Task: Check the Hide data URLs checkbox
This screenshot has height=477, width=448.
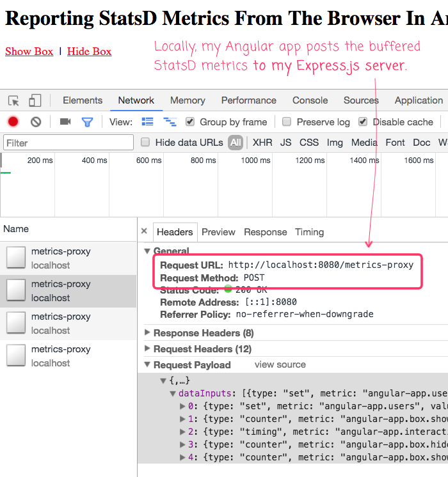Action: [x=145, y=142]
